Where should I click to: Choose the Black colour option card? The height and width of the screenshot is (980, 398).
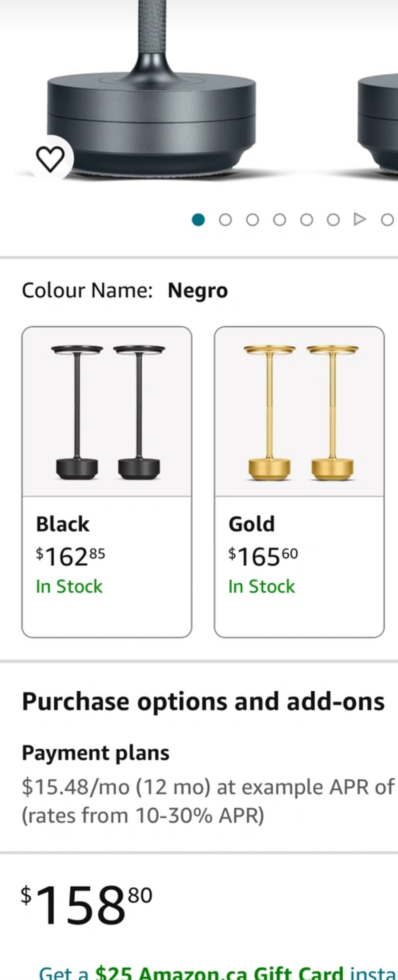pos(107,481)
